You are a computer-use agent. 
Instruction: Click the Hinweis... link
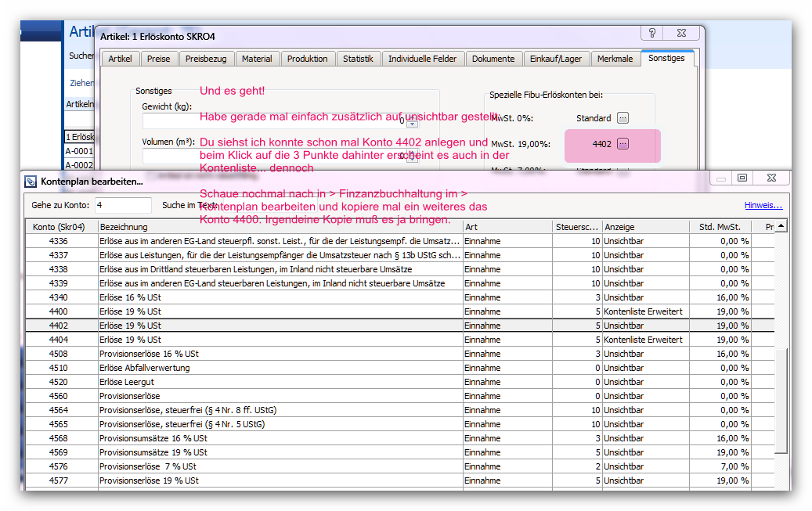[763, 205]
